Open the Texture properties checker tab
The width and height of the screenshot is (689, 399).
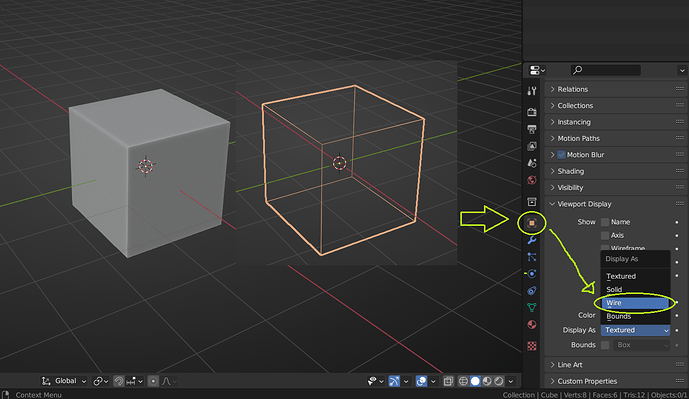(x=532, y=346)
